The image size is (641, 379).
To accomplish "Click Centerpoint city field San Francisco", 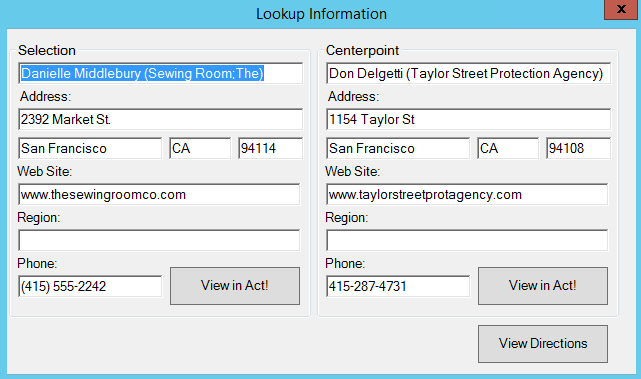I will coord(398,148).
